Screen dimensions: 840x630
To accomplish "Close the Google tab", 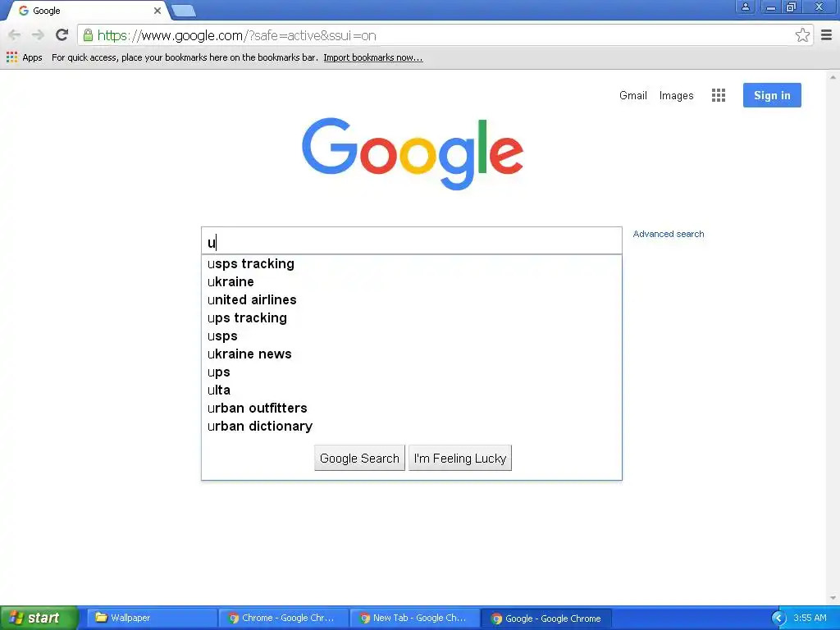I will pyautogui.click(x=157, y=11).
